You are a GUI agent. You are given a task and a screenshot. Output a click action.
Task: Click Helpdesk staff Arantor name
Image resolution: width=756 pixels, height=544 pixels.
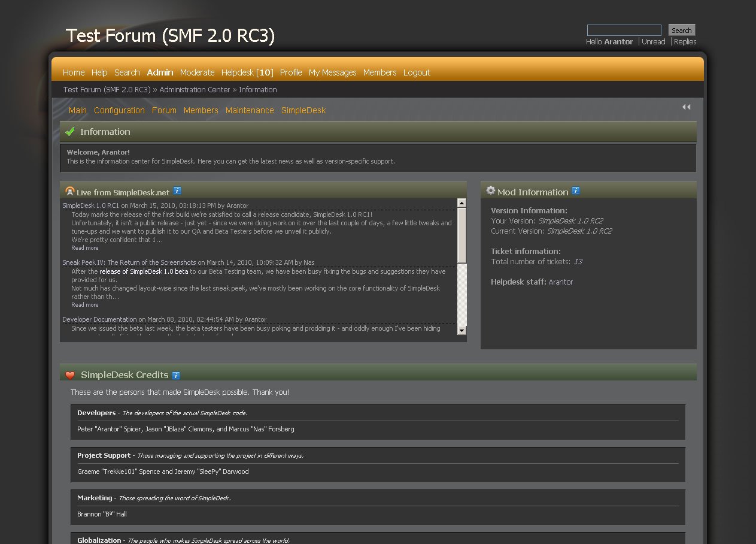tap(561, 282)
